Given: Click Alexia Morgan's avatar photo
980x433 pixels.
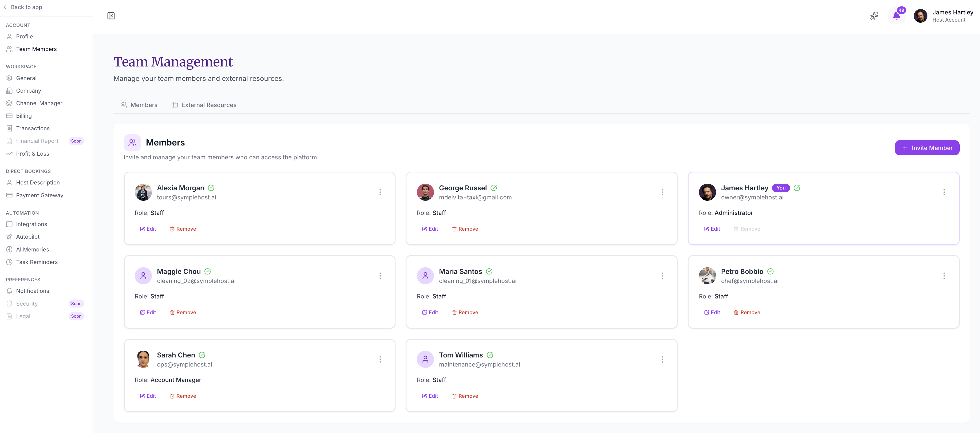Looking at the screenshot, I should point(143,192).
